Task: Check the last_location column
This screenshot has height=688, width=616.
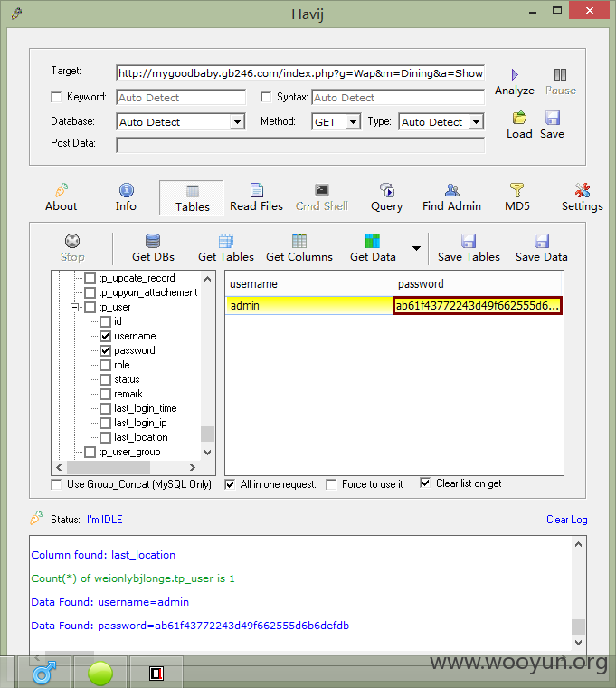Action: coord(105,437)
